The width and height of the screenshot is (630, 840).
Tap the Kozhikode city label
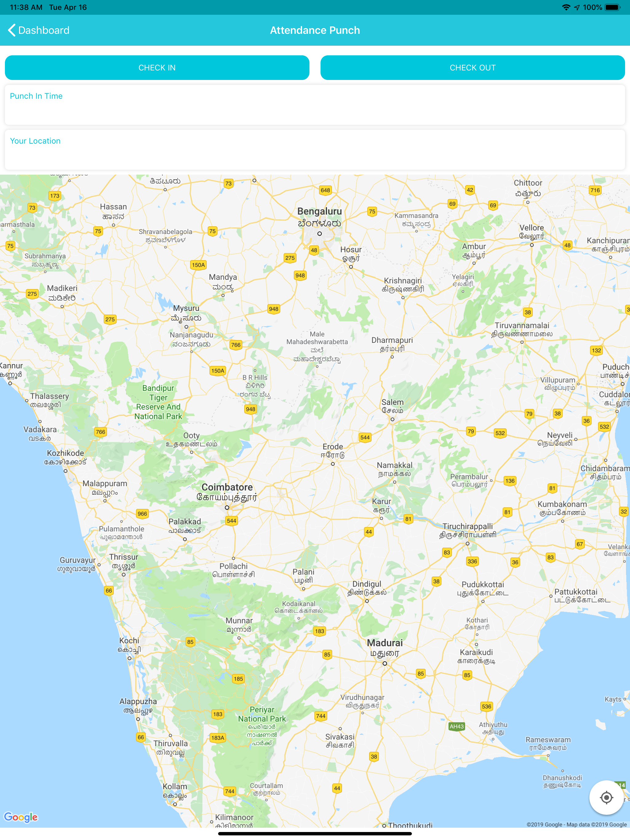[x=65, y=457]
